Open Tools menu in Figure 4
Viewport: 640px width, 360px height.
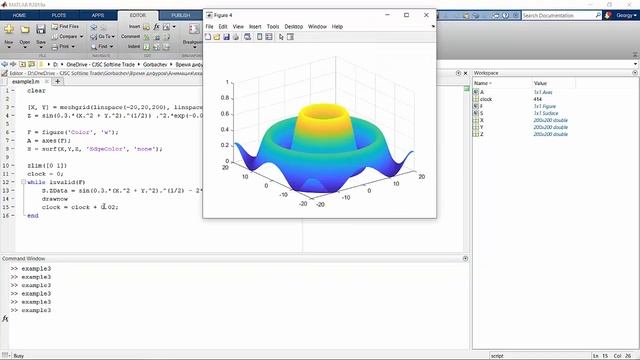(273, 27)
